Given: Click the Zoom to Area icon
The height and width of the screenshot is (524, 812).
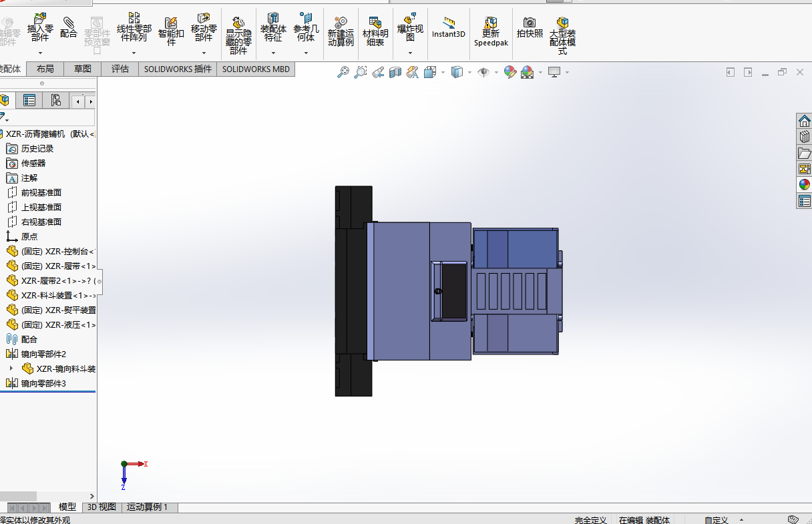Looking at the screenshot, I should click(361, 72).
